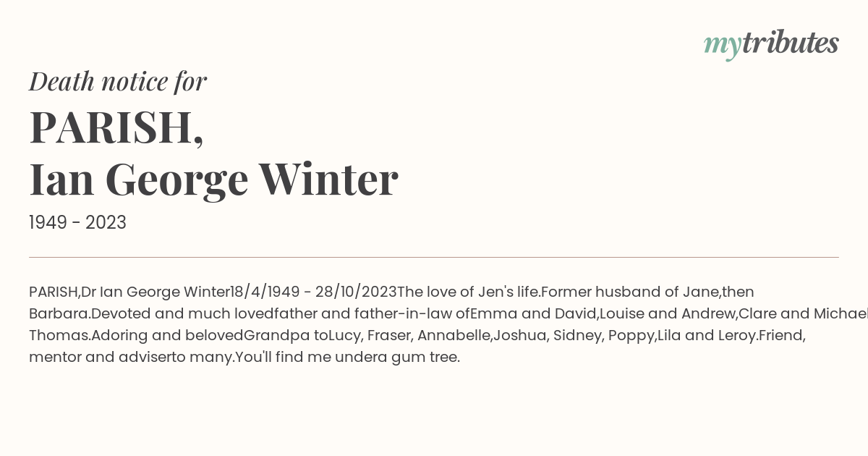This screenshot has height=456, width=868.
Task: Click the date '28/10/2023' in the notice
Action: click(356, 292)
